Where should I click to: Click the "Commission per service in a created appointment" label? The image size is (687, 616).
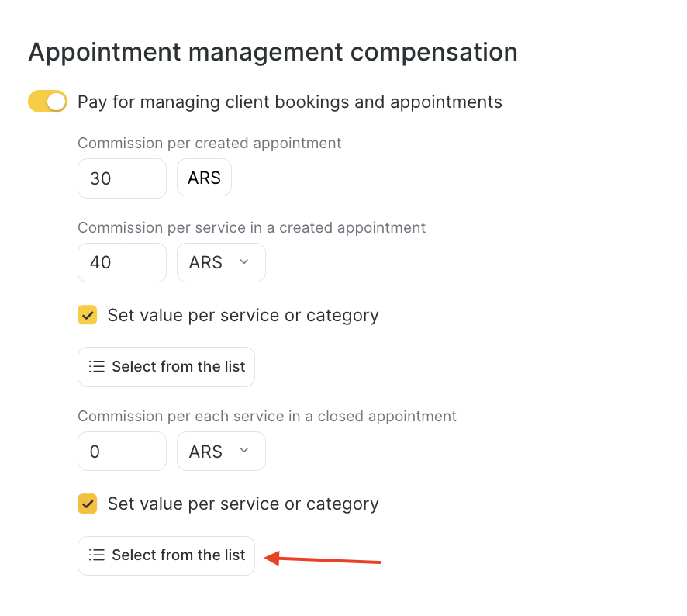[x=251, y=228]
